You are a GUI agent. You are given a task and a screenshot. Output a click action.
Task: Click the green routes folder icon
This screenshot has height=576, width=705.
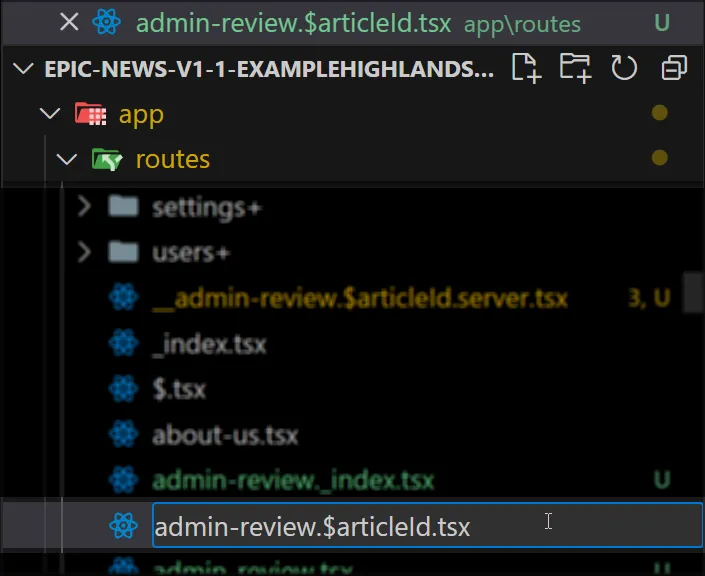107,159
